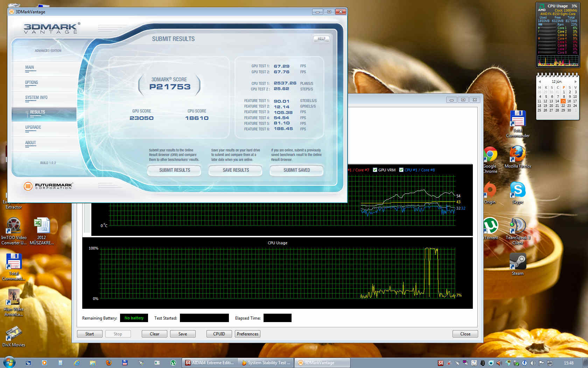Screen dimensions: 588x368
Task: Launch Mozilla Firefox from the desktop shortcut
Action: click(518, 157)
